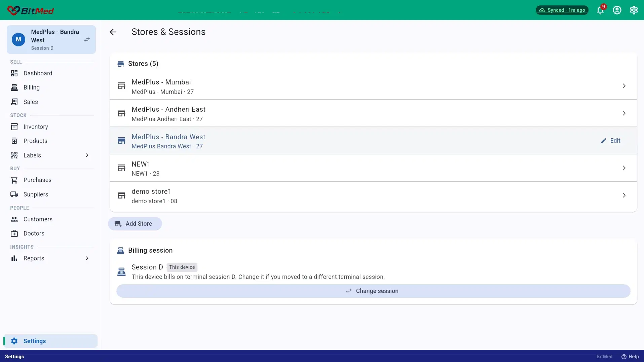644x362 pixels.
Task: Click store icon beside demo store1
Action: (x=121, y=195)
